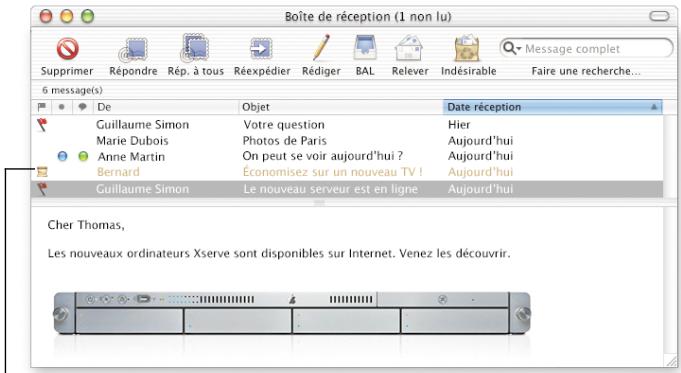681x373 pixels.
Task: Click the Hier date cell
Action: [x=459, y=125]
